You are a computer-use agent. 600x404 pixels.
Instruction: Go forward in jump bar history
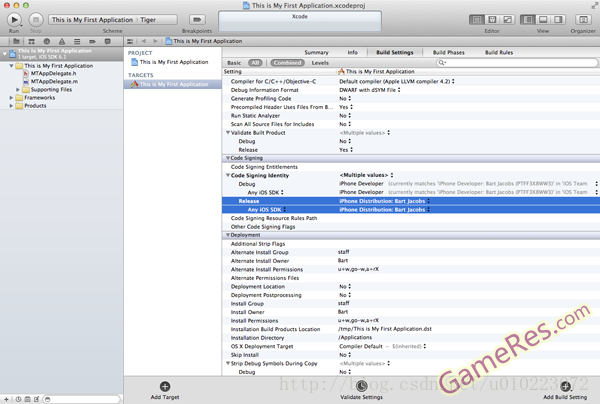pos(155,41)
